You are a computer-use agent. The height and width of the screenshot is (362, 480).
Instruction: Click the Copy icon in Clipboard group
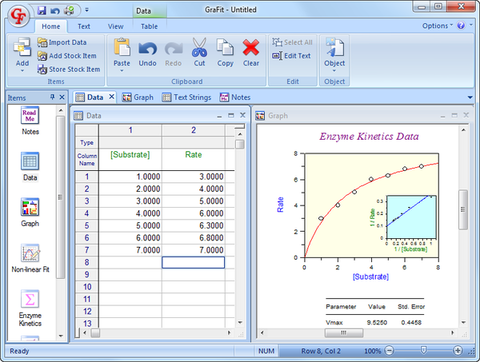coord(225,47)
